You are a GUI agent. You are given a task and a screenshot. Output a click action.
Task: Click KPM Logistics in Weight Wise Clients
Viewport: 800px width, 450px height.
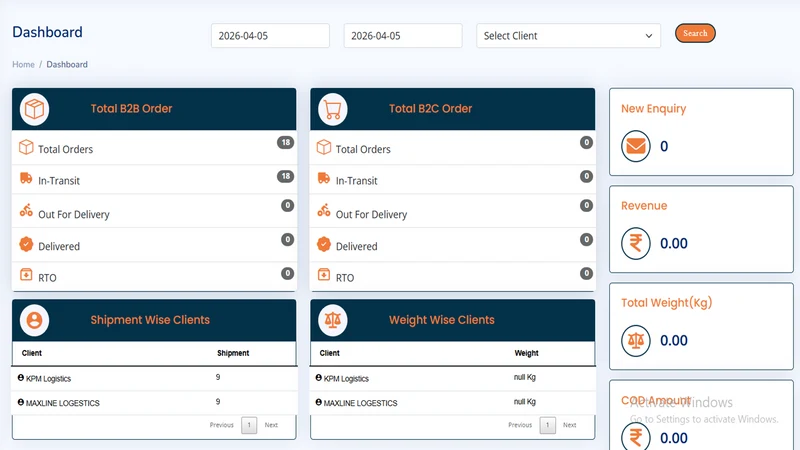pos(346,379)
